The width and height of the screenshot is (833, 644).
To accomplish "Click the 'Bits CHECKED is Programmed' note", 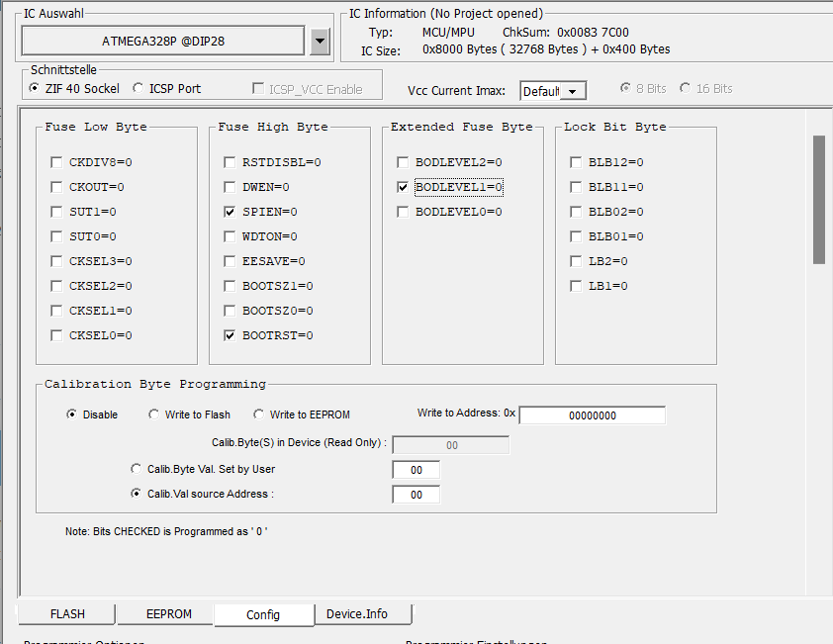I will pos(166,531).
